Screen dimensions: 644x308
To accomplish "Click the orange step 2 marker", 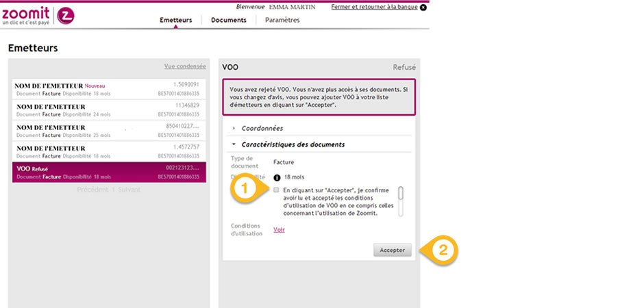I will point(442,251).
